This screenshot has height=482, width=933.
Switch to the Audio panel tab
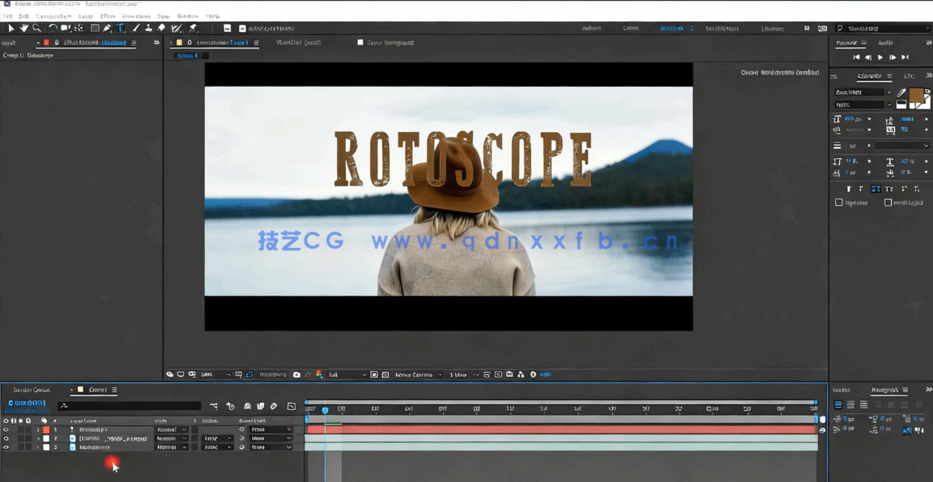tap(885, 43)
